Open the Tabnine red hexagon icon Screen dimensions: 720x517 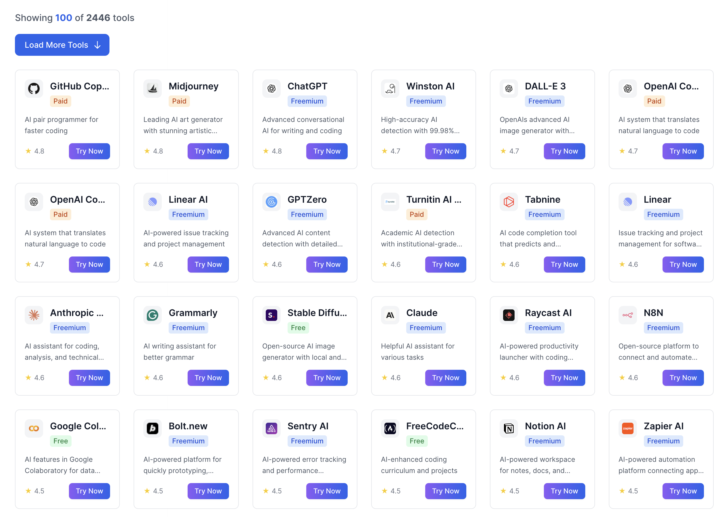coord(509,202)
